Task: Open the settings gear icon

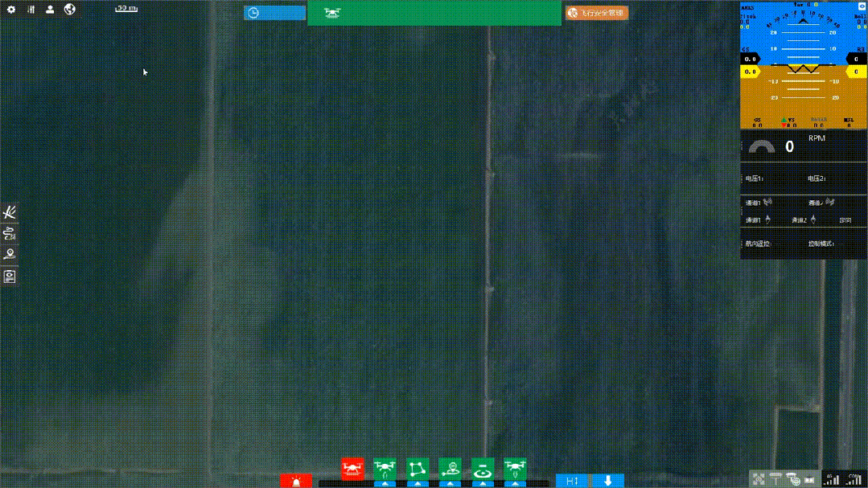Action: coord(11,10)
